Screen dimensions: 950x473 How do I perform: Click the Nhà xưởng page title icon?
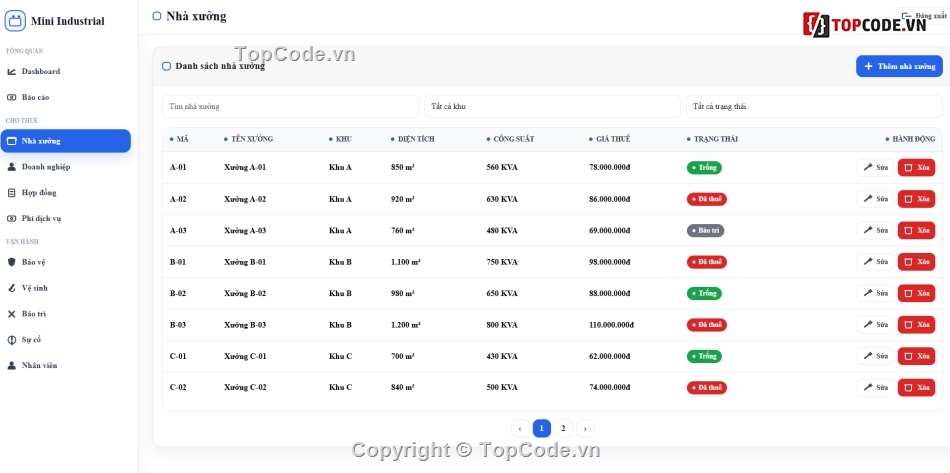[157, 16]
